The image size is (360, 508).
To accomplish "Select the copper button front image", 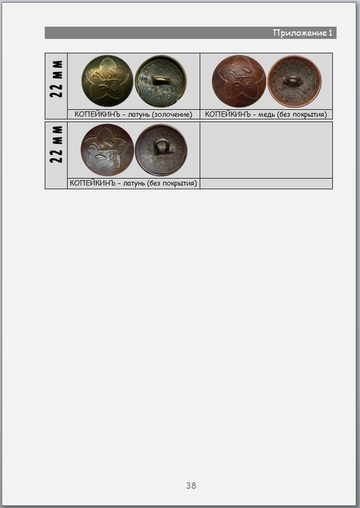I will 239,81.
